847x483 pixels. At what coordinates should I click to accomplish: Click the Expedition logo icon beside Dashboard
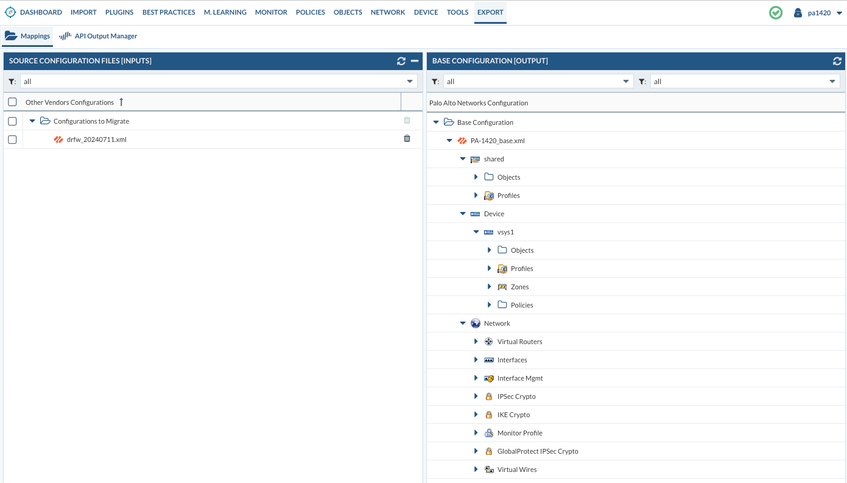10,12
